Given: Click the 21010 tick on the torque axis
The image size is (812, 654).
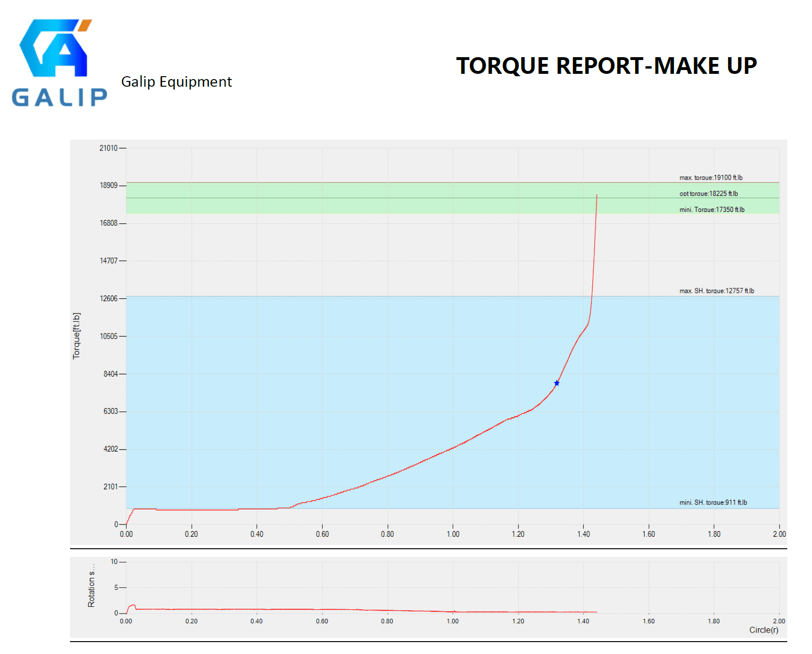Looking at the screenshot, I should coord(109,148).
